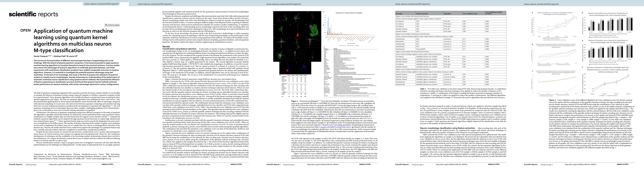
Task: Click the 'Results' section heading
Action: (166, 46)
